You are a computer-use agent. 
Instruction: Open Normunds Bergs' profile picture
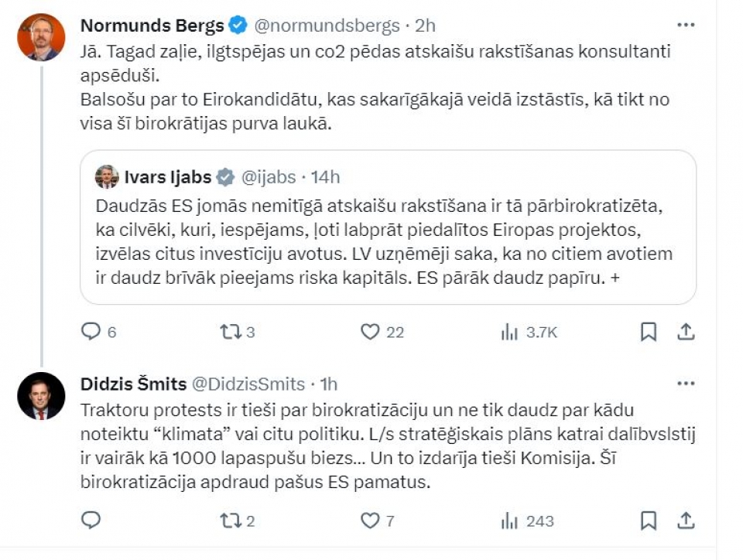pos(41,37)
